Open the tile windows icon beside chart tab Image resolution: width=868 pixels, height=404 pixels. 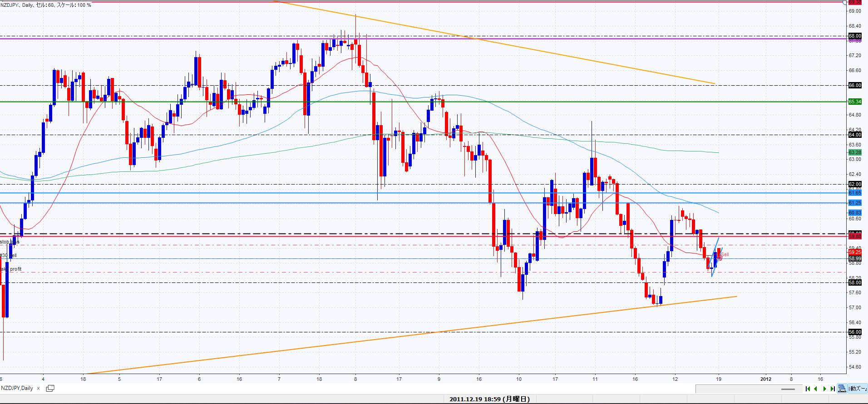(x=50, y=388)
